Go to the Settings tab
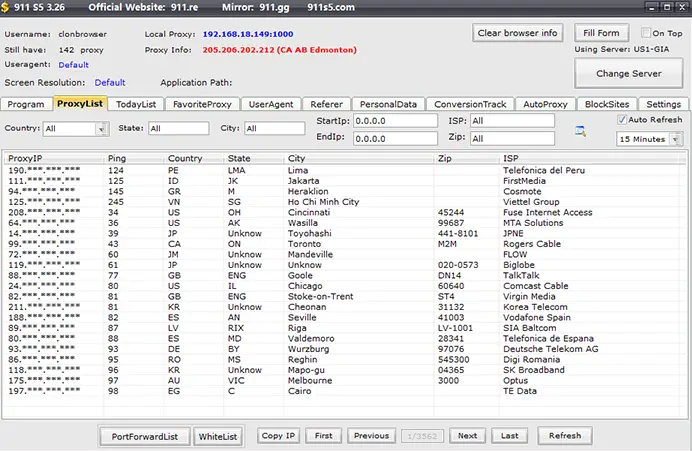Image resolution: width=692 pixels, height=451 pixels. pos(663,104)
